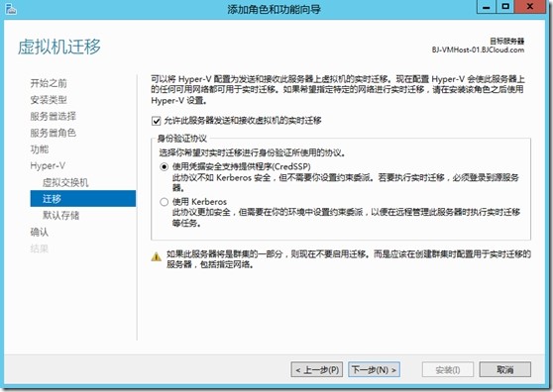Select the CredSSP authentication radio button
553x392 pixels.
164,166
